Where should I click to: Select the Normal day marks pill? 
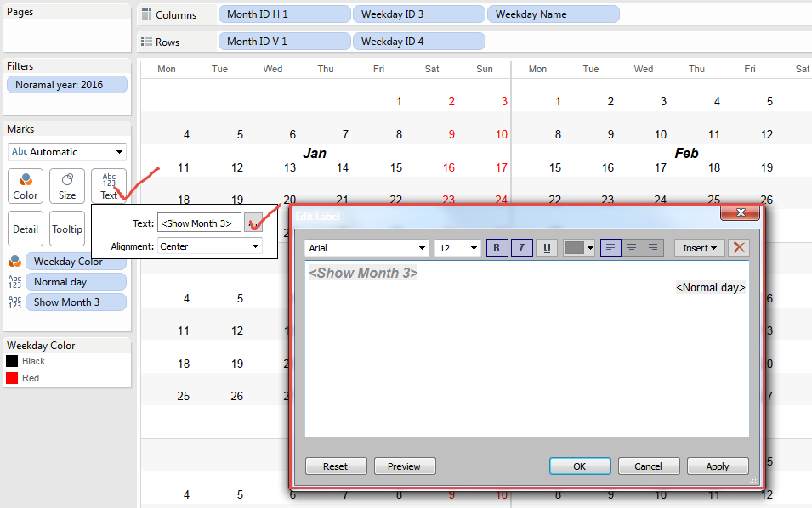tap(77, 282)
